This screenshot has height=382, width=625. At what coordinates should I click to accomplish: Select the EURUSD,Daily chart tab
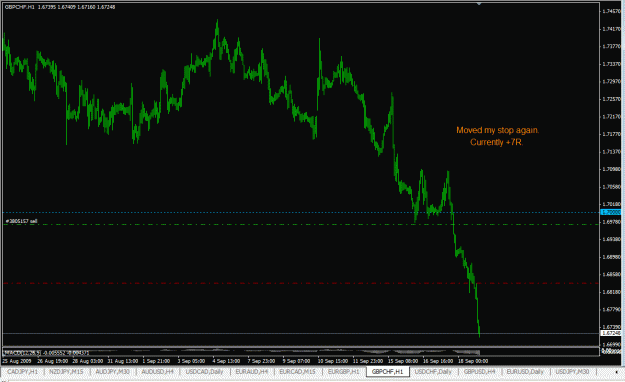(x=525, y=372)
